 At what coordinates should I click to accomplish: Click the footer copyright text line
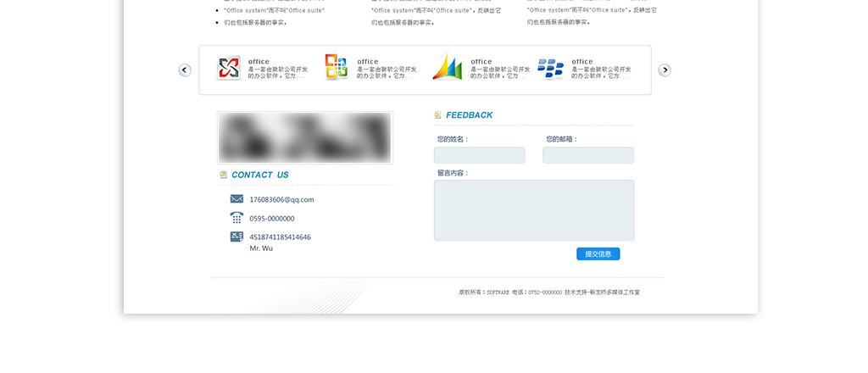(x=549, y=292)
